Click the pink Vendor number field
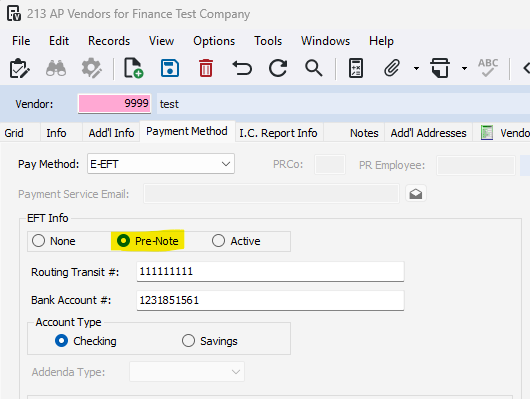The height and width of the screenshot is (399, 530). point(114,103)
